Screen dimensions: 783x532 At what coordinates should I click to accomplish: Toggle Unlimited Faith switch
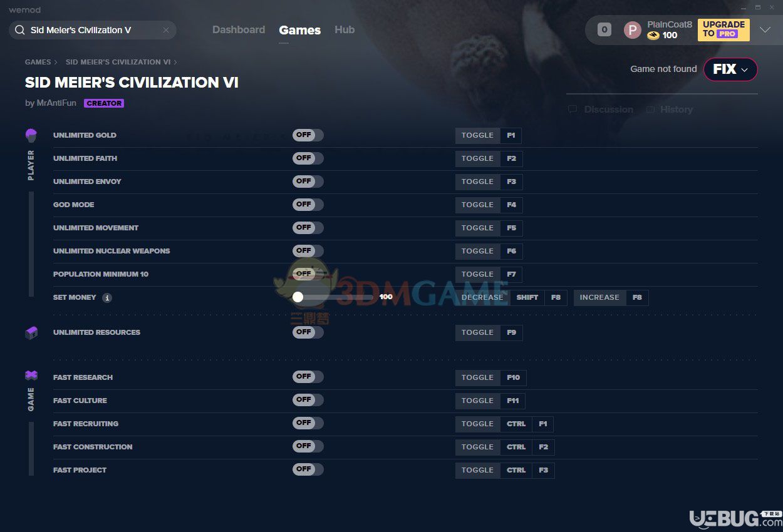click(308, 158)
